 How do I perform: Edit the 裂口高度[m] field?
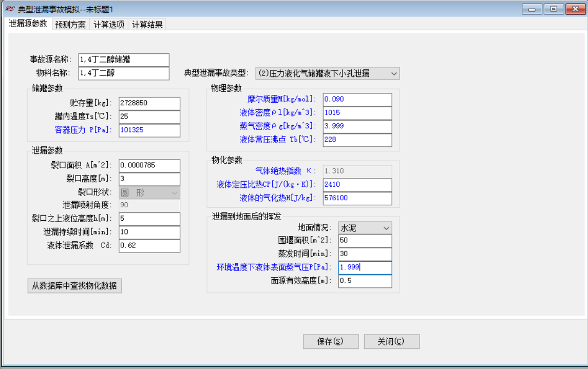tap(149, 179)
